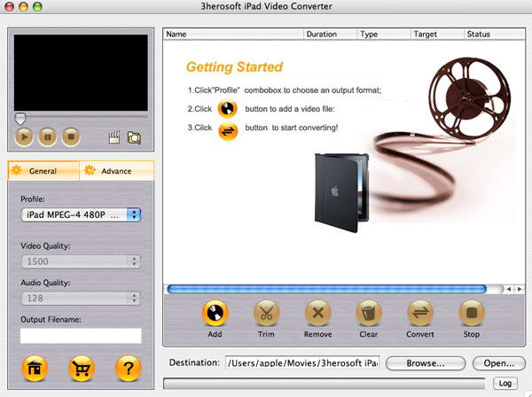
Task: Click the Target column header
Action: [437, 35]
